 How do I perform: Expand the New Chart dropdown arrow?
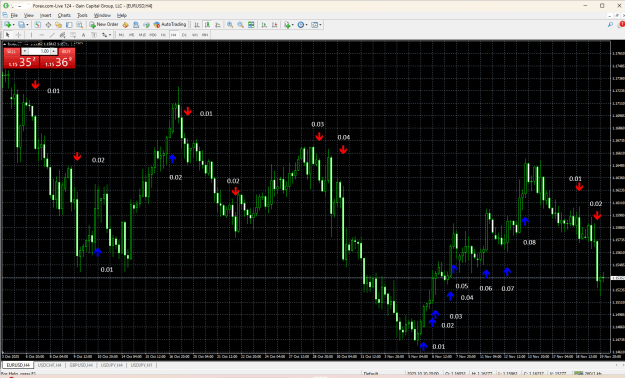14,25
